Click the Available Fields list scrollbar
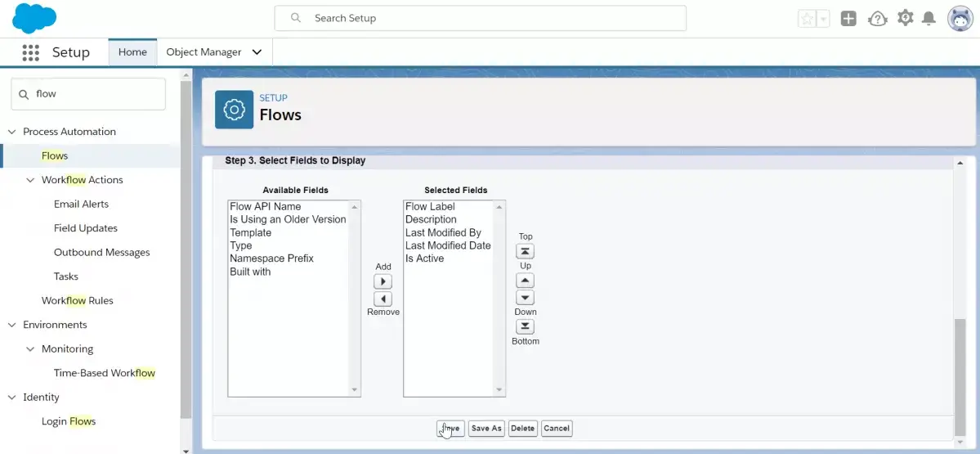This screenshot has width=980, height=454. [x=355, y=299]
